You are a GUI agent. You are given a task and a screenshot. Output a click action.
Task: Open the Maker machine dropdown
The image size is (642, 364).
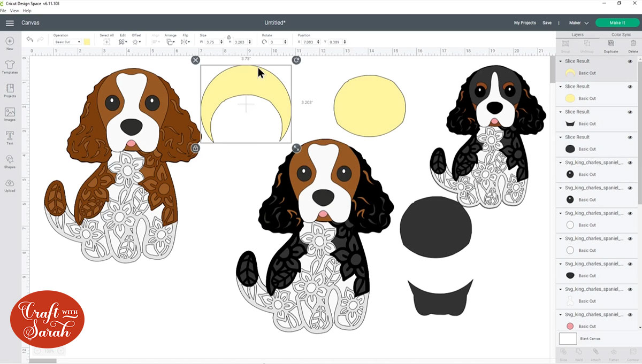click(x=578, y=23)
